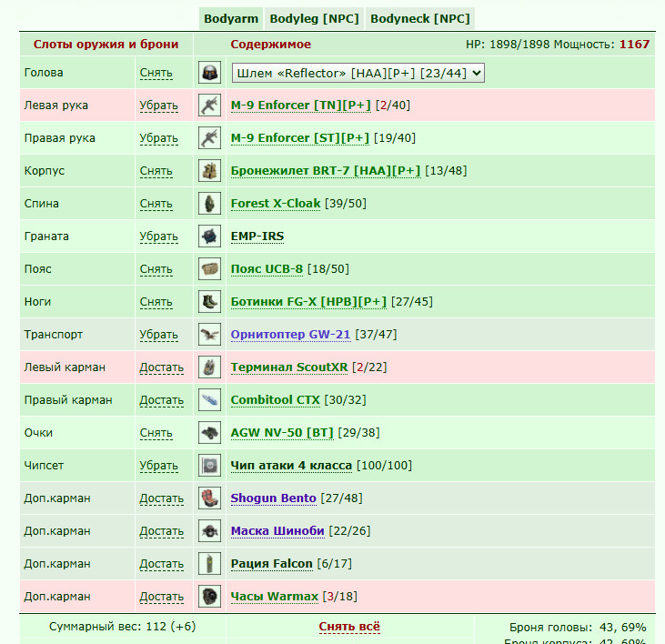
Task: Click Достать in the Левый карман row
Action: 162,367
